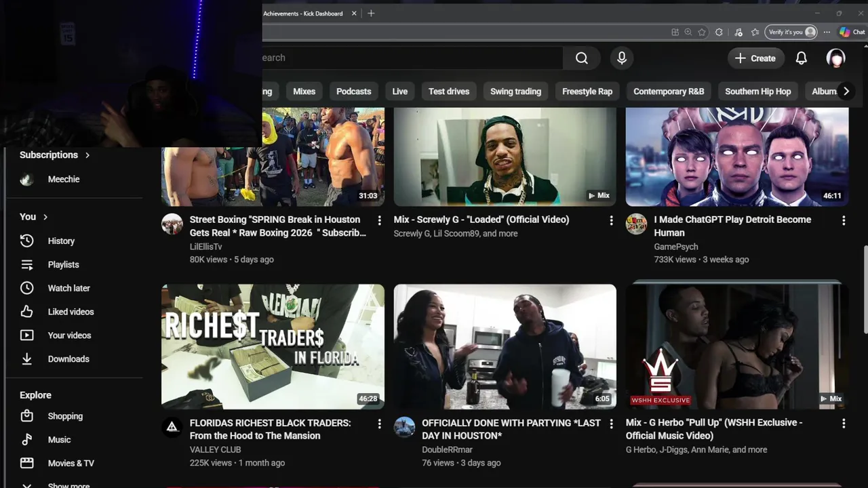Play the Street Boxing video thumbnail

(x=273, y=157)
